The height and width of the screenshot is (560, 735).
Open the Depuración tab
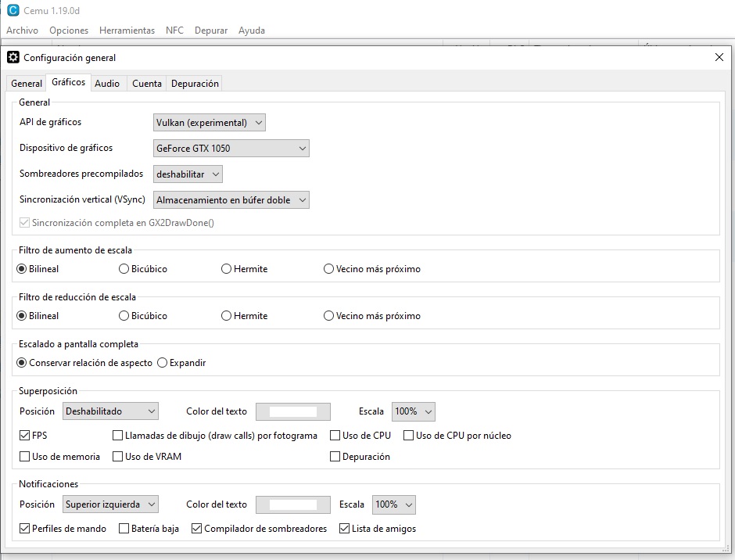click(x=195, y=84)
